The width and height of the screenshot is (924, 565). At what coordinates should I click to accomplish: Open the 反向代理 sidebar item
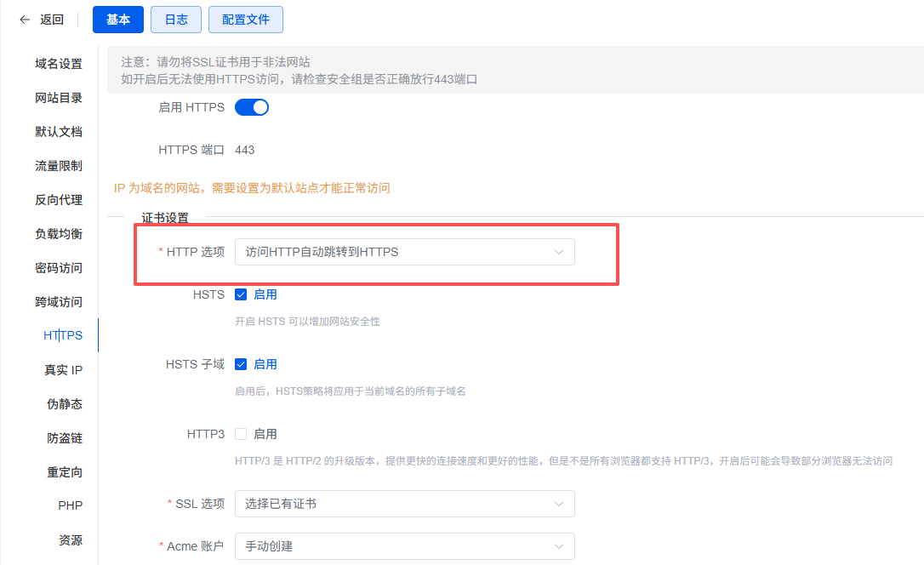pos(59,200)
